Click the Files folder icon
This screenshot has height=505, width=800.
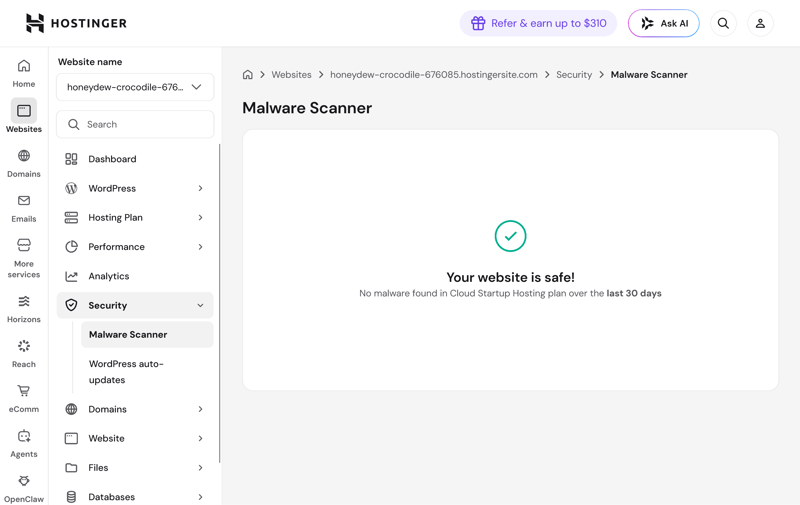71,467
